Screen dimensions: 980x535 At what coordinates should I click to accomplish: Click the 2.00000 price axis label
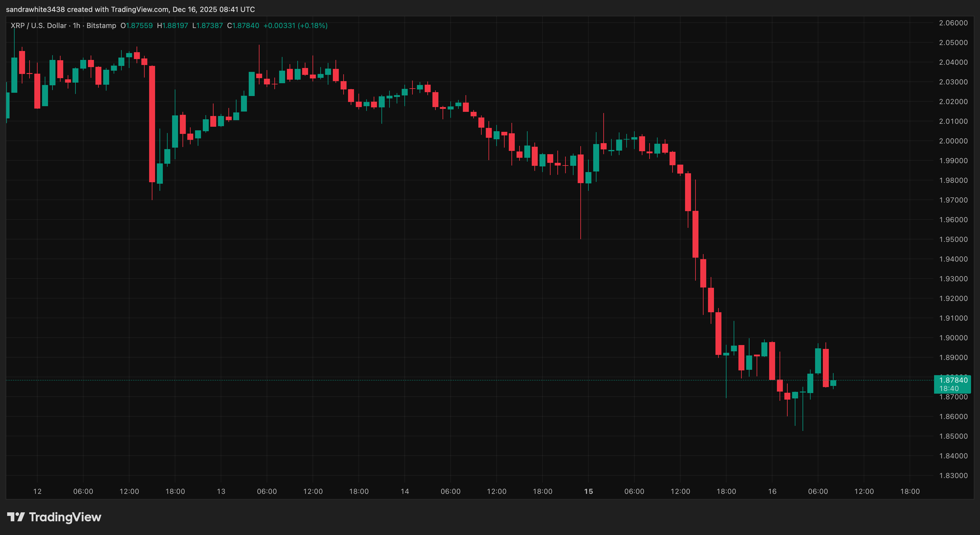(x=953, y=141)
